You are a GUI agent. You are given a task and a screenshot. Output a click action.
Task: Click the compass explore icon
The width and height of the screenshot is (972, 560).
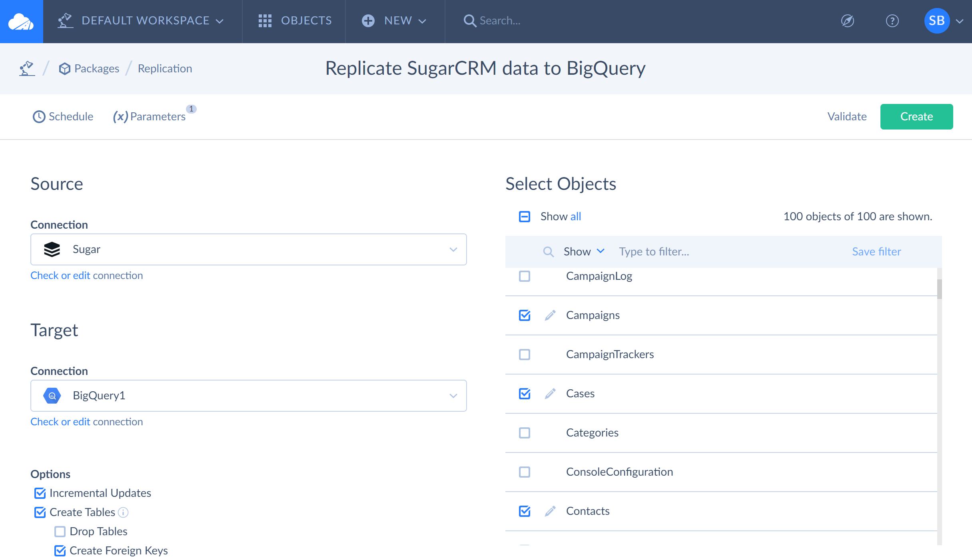pos(847,21)
